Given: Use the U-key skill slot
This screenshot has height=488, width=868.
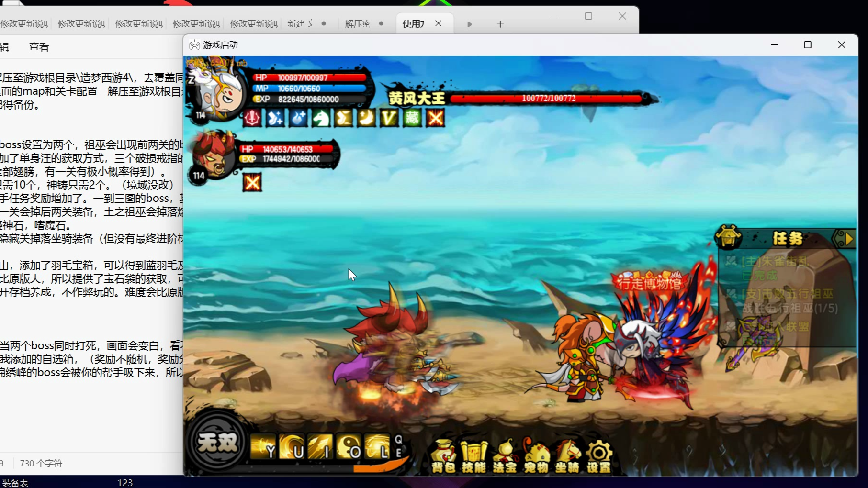Looking at the screenshot, I should coord(292,447).
